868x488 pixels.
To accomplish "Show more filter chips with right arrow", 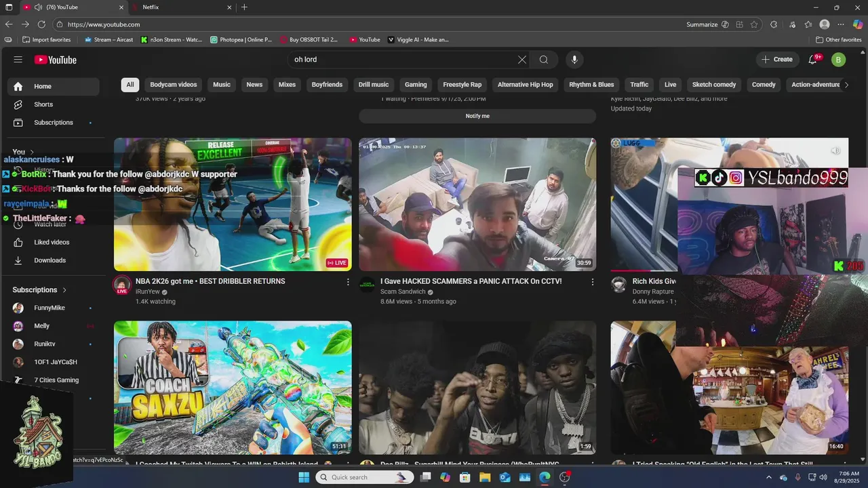I will point(846,85).
